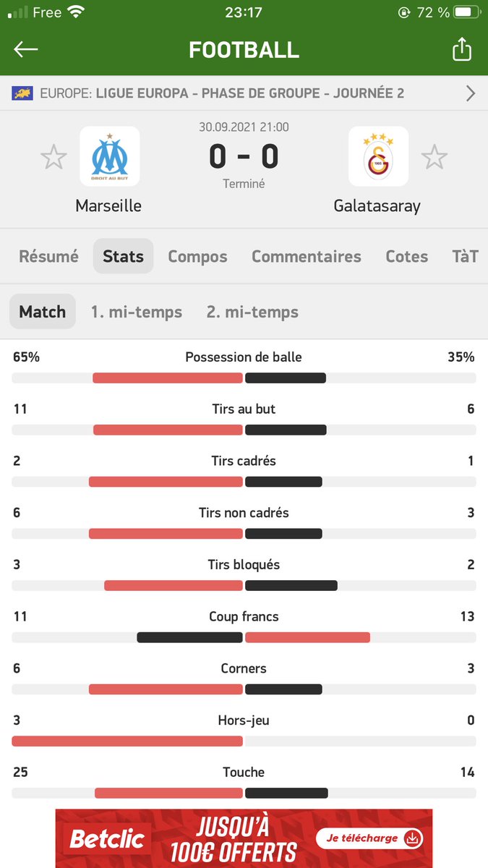Favorite Marseille with the star icon
The width and height of the screenshot is (488, 868).
53,157
